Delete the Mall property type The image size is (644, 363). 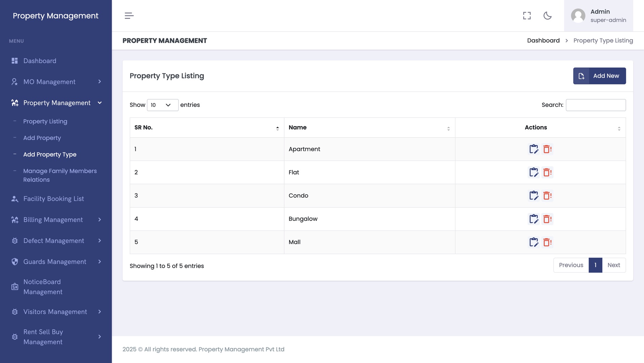tap(547, 242)
